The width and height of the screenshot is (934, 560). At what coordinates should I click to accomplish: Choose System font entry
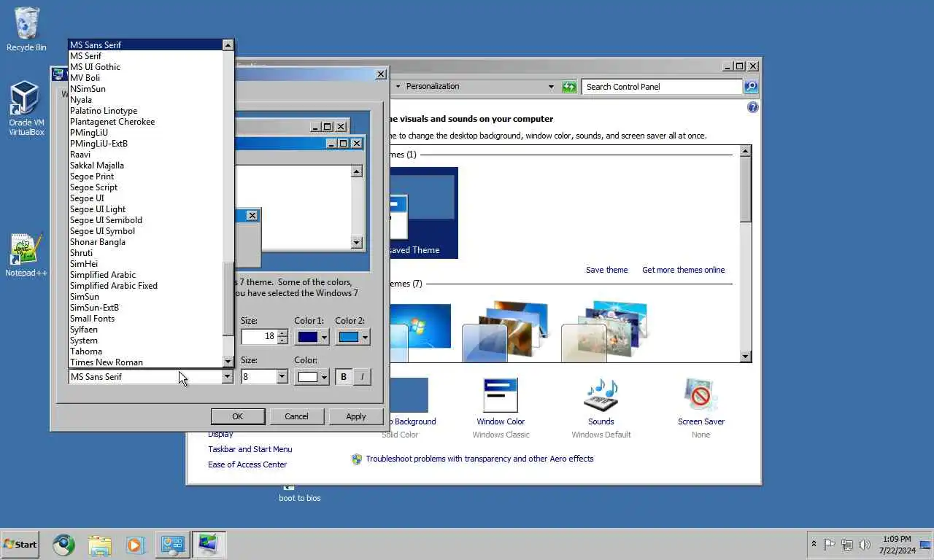(x=145, y=341)
